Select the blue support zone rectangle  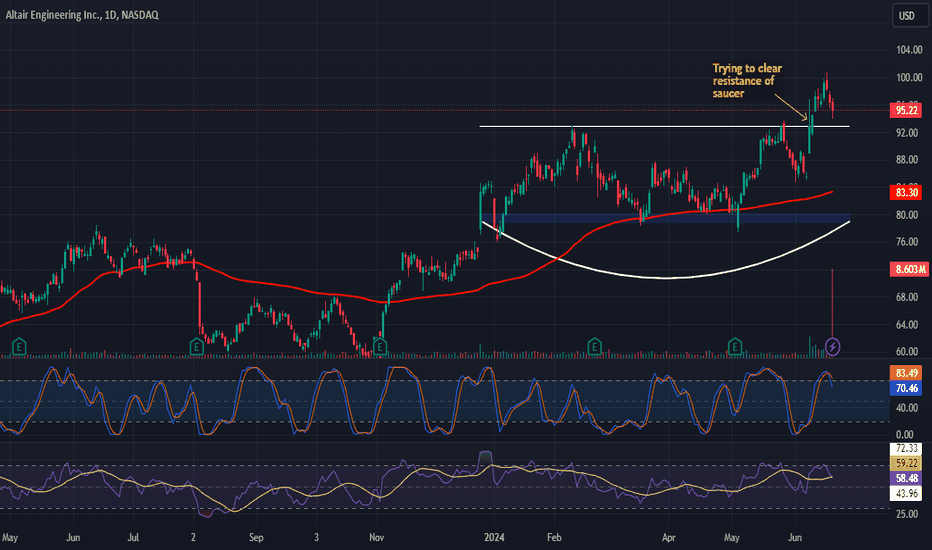[x=666, y=218]
